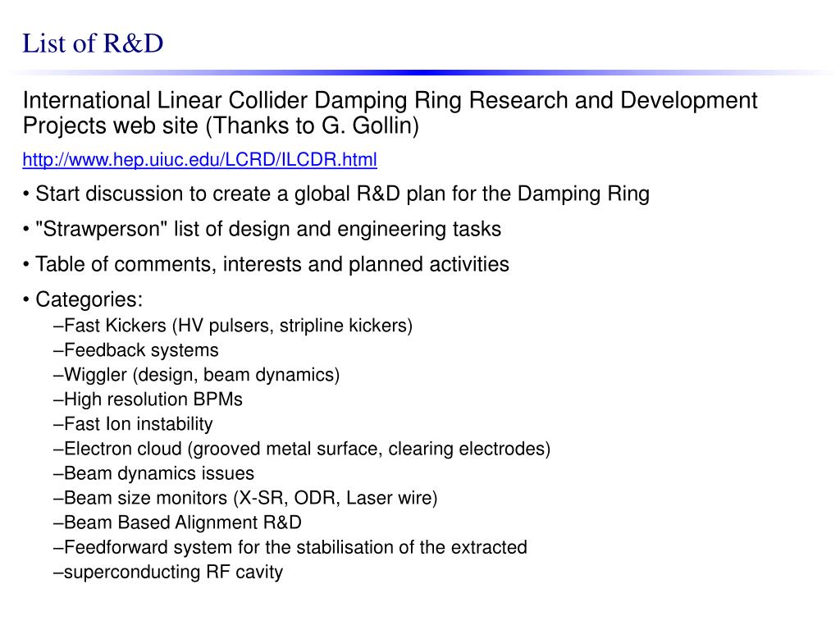
Task: Select the 'Beam dynamics issues' item
Action: [153, 473]
